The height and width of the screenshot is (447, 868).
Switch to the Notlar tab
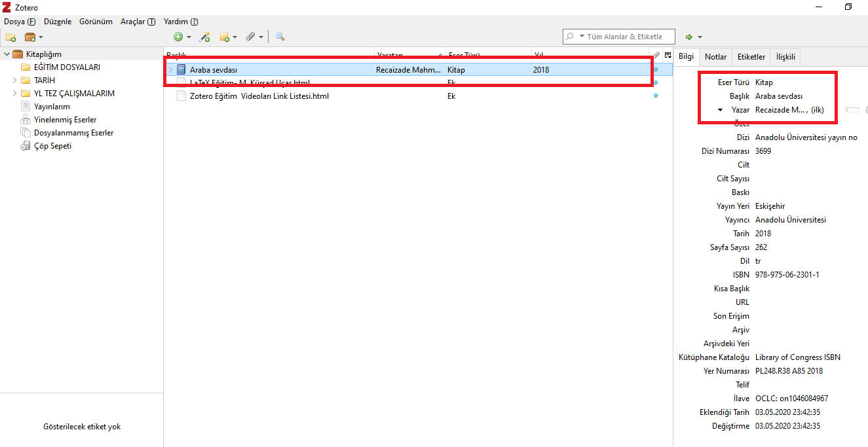click(715, 56)
